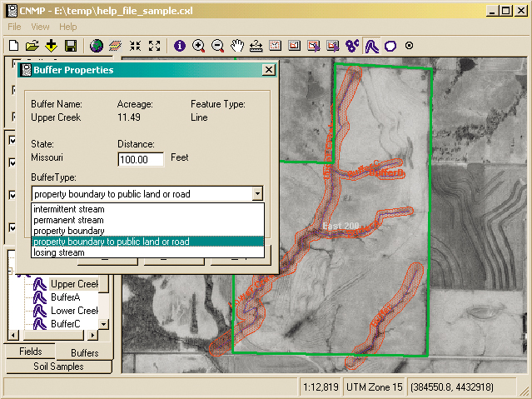Image resolution: width=532 pixels, height=399 pixels.
Task: Select the Identify info tool
Action: tap(180, 46)
